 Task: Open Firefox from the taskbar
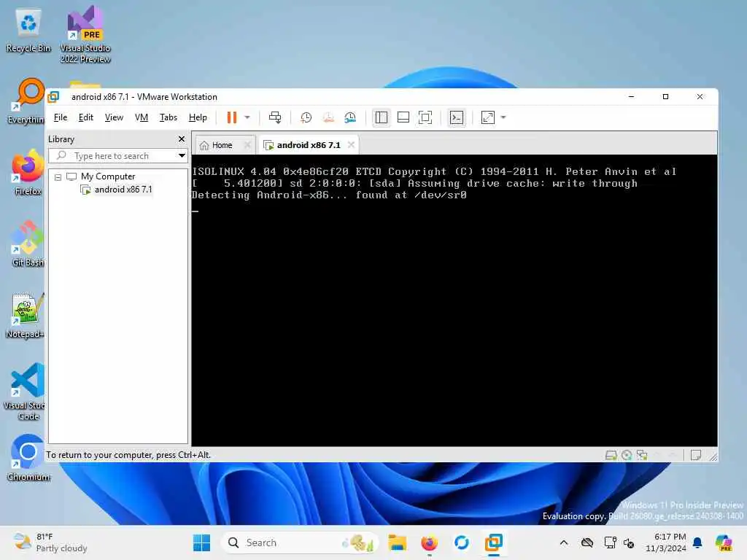(429, 542)
